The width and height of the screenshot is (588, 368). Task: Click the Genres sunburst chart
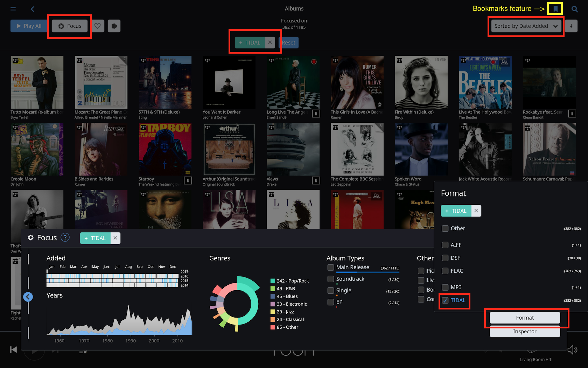tap(235, 304)
